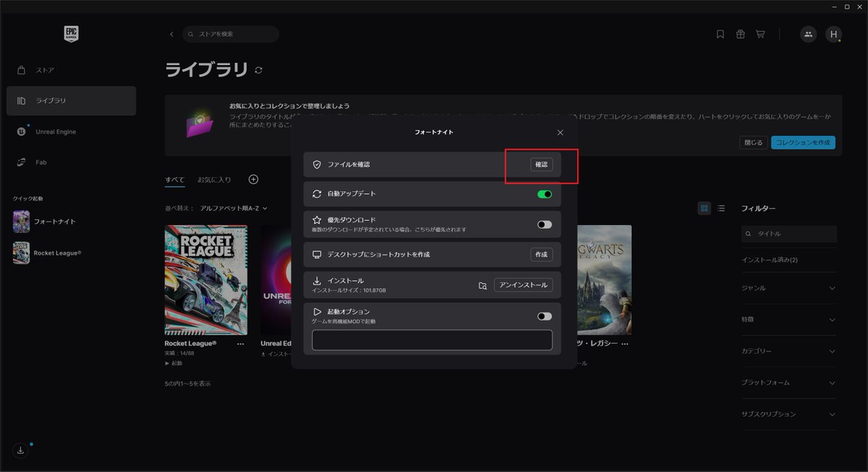Click the 自動アップデート refresh icon
868x472 pixels.
317,194
